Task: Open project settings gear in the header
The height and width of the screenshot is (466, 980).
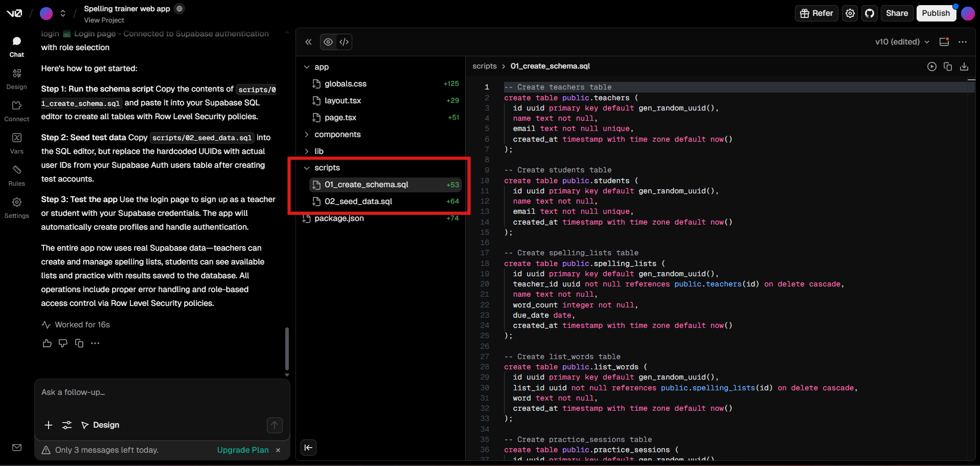Action: click(850, 13)
